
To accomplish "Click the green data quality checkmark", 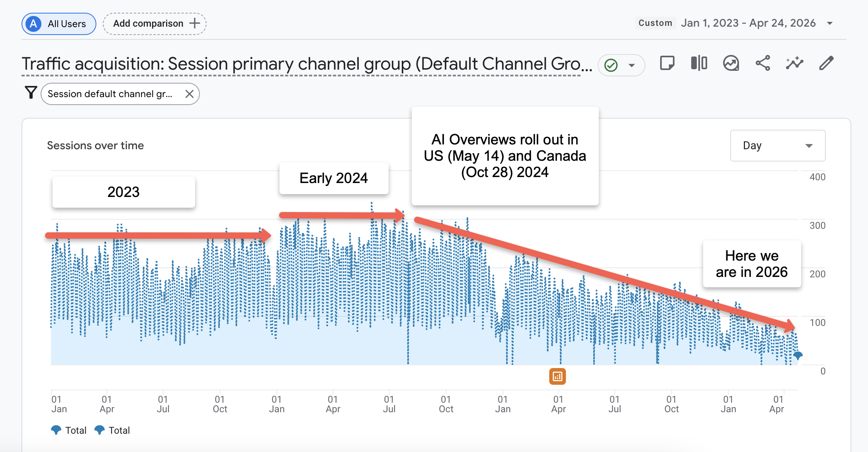I will [x=612, y=64].
